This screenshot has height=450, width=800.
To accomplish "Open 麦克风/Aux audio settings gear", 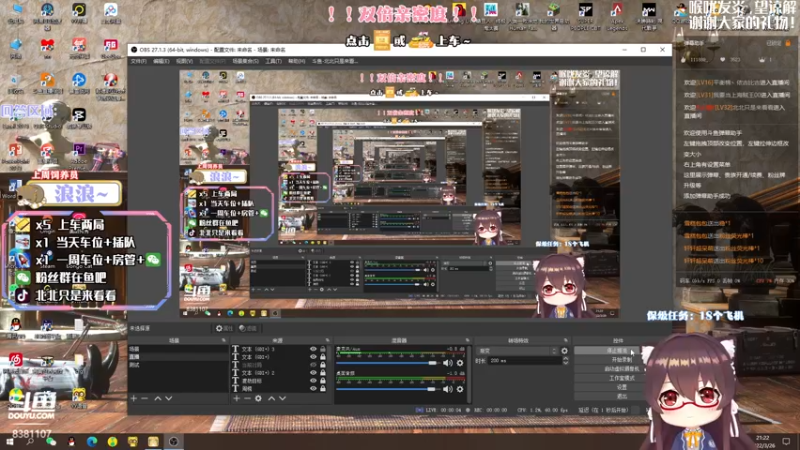I will tap(460, 363).
